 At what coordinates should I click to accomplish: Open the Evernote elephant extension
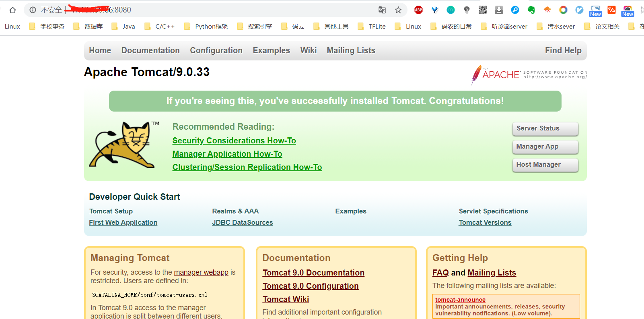(531, 10)
